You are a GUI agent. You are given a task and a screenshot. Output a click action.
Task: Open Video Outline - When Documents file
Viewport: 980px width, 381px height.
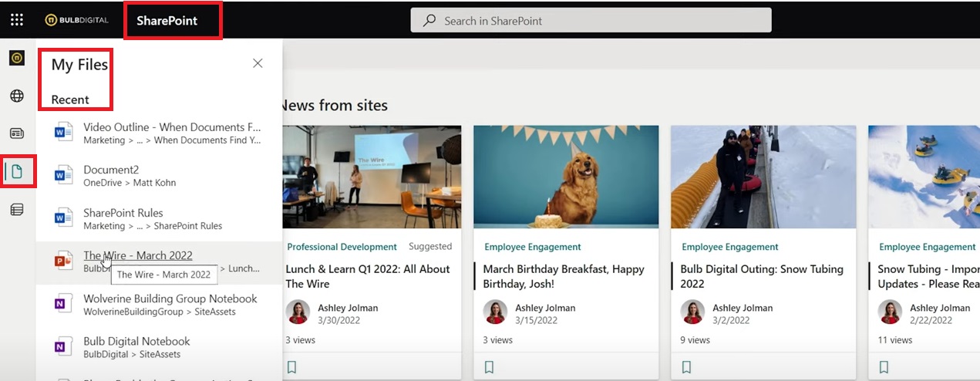[172, 127]
